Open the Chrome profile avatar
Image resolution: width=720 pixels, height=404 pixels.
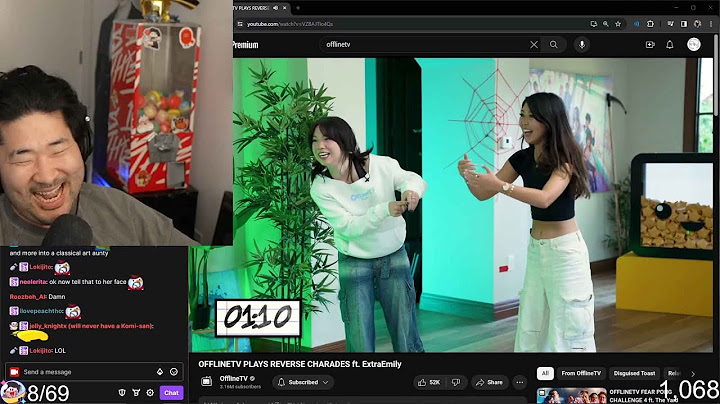[x=698, y=24]
